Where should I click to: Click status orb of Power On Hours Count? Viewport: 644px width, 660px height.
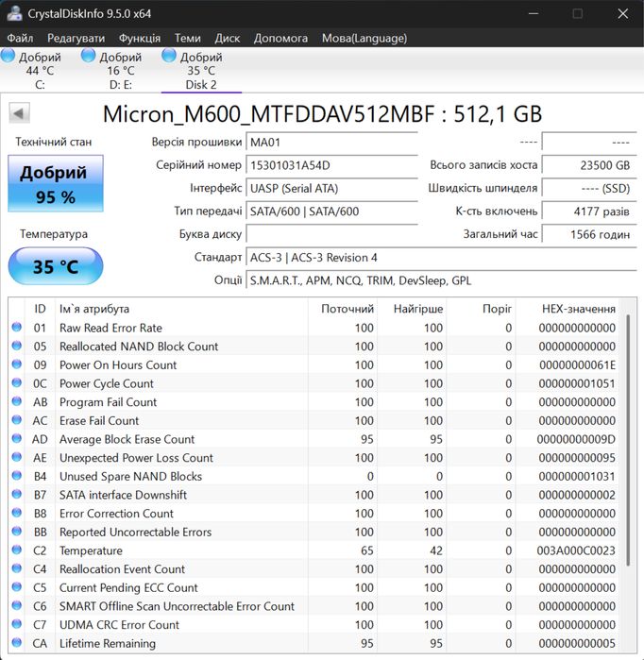tap(17, 364)
